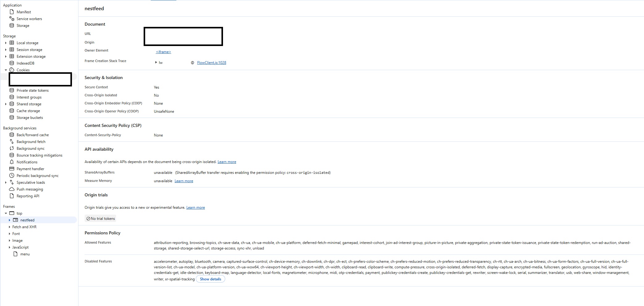The height and width of the screenshot is (306, 644).
Task: Click the Background sync icon
Action: click(12, 149)
